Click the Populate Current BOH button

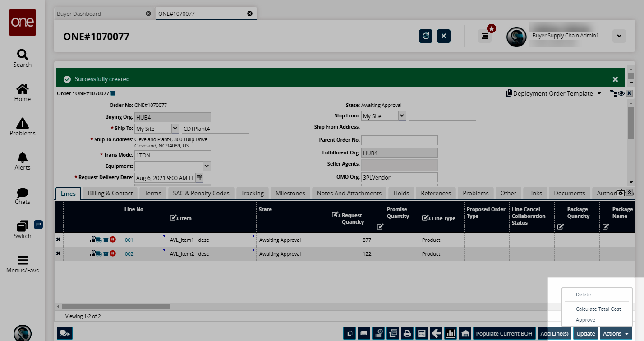[504, 334]
